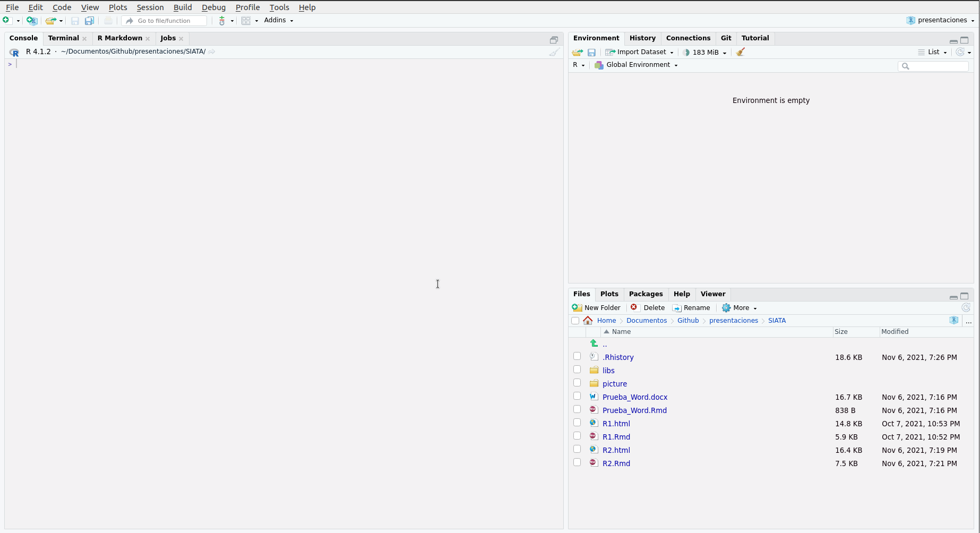Click the Save current document icon
980x533 pixels.
[x=75, y=20]
